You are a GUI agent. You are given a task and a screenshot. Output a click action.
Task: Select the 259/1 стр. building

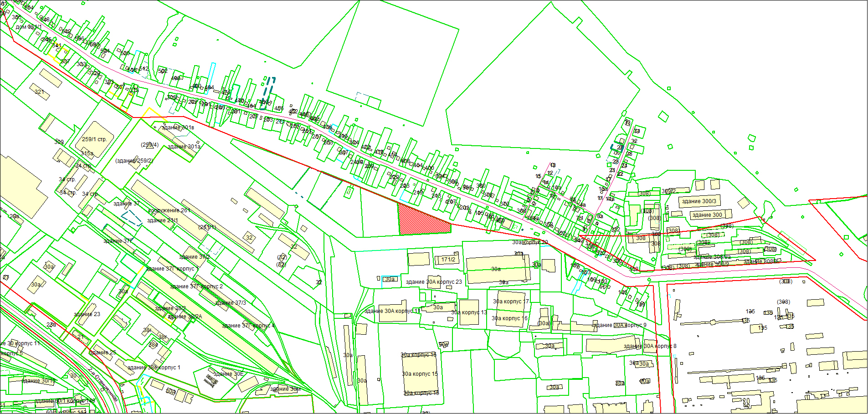tap(94, 139)
